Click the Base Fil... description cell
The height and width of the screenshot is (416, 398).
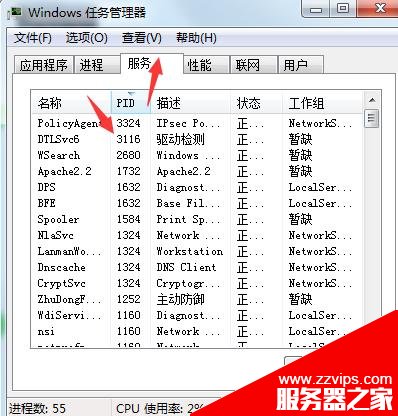click(188, 203)
